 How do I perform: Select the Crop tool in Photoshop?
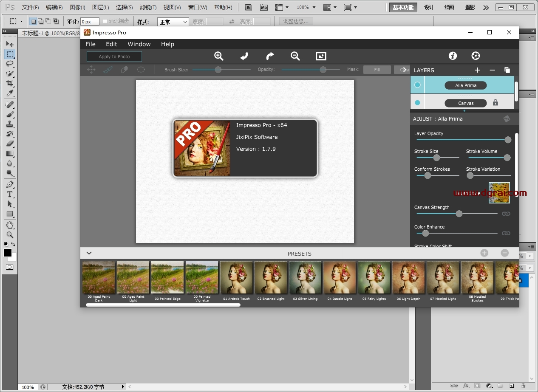pyautogui.click(x=10, y=83)
